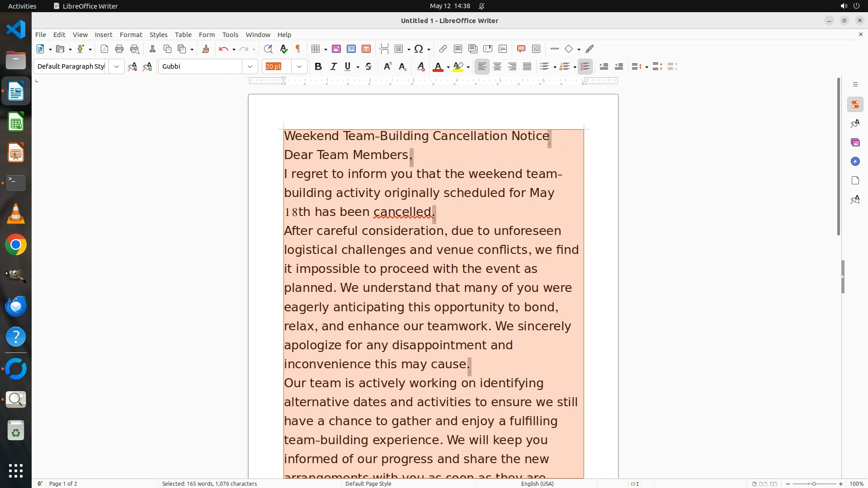Insert a special character with Omega icon
This screenshot has width=868, height=488.
click(x=419, y=49)
